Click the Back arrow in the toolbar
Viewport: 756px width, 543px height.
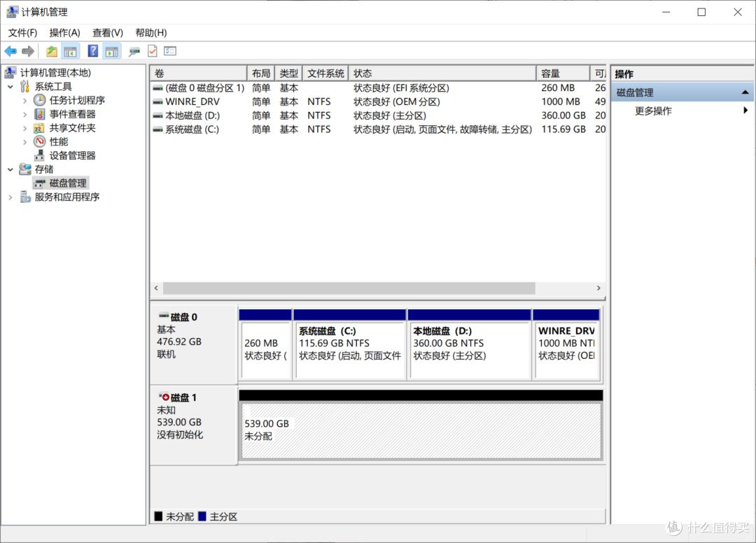point(10,51)
